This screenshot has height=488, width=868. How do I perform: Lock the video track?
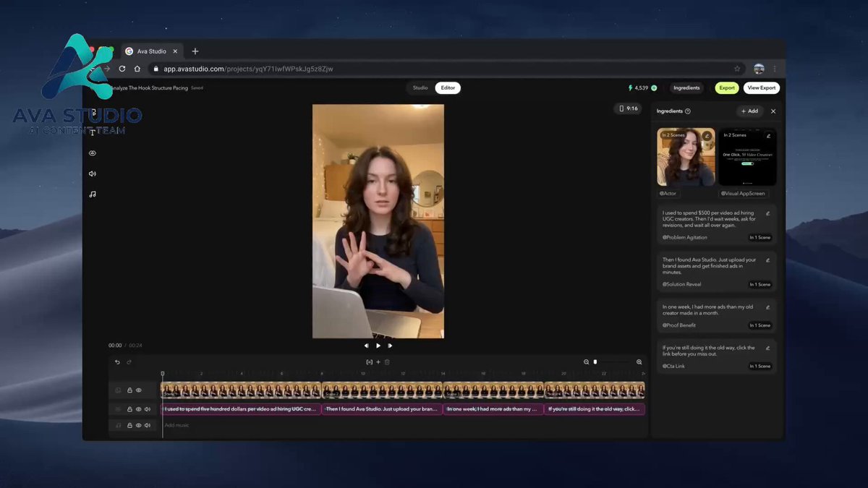(x=129, y=390)
